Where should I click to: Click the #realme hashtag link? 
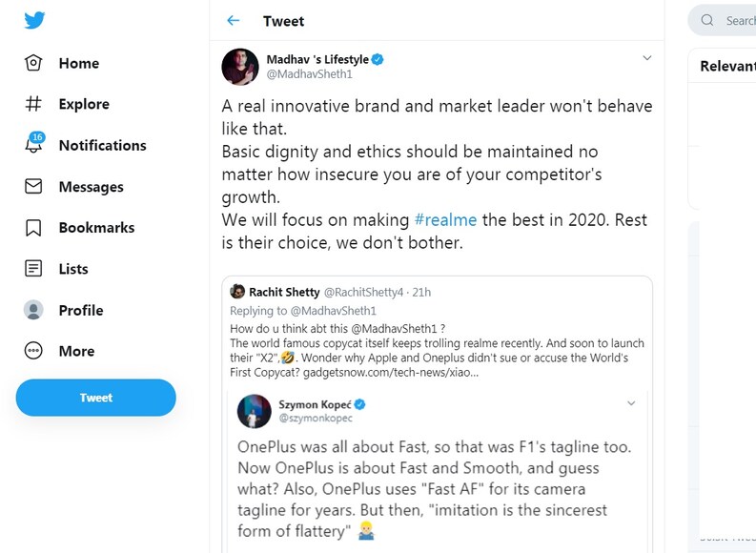coord(445,219)
